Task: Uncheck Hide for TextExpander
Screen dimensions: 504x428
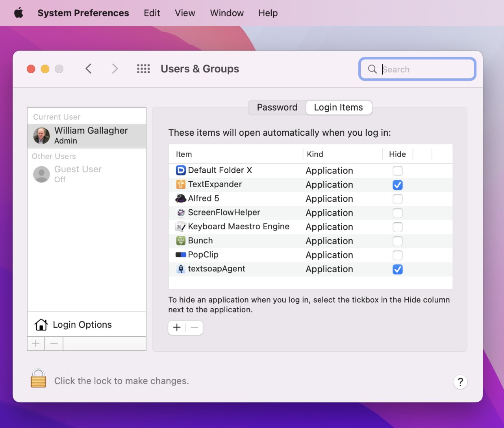Action: [x=398, y=185]
